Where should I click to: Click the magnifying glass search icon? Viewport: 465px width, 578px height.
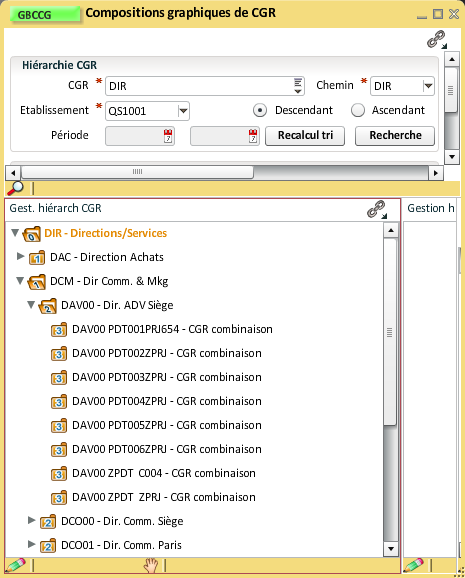15,188
